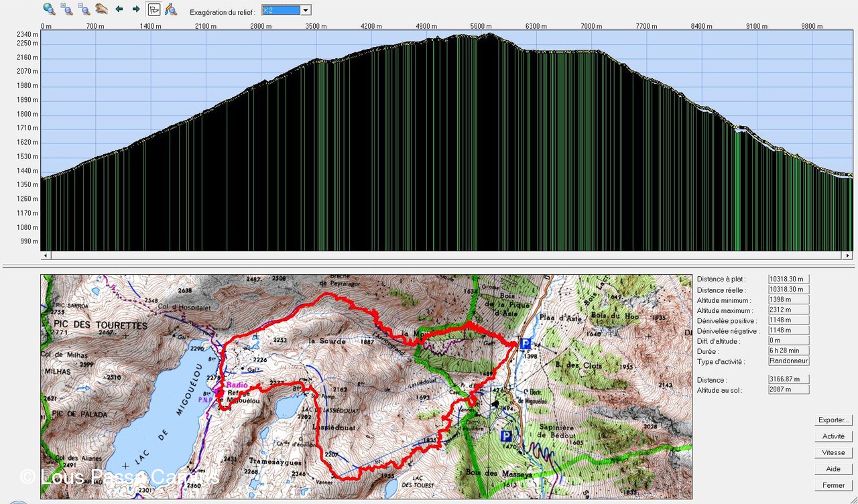This screenshot has width=858, height=504.
Task: Click the elevation profile peak
Action: pos(489,34)
